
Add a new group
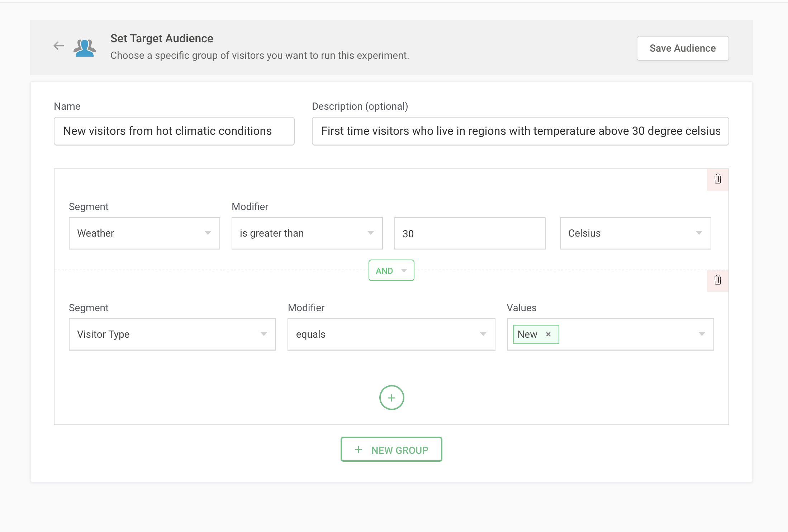tap(391, 450)
